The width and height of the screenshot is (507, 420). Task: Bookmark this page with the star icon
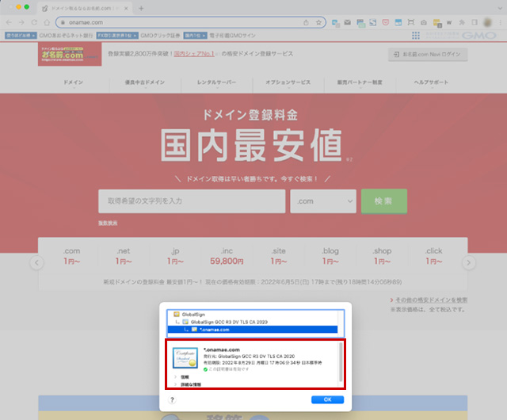pos(318,22)
